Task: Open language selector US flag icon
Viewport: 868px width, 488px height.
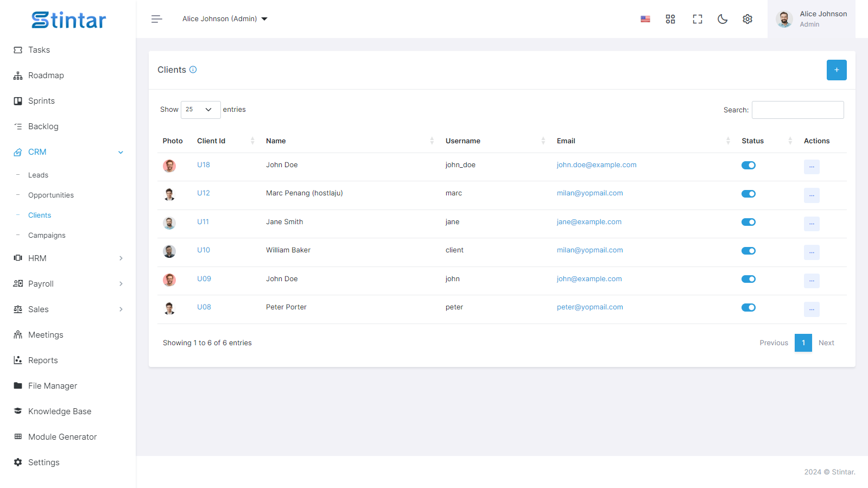Action: pos(645,19)
